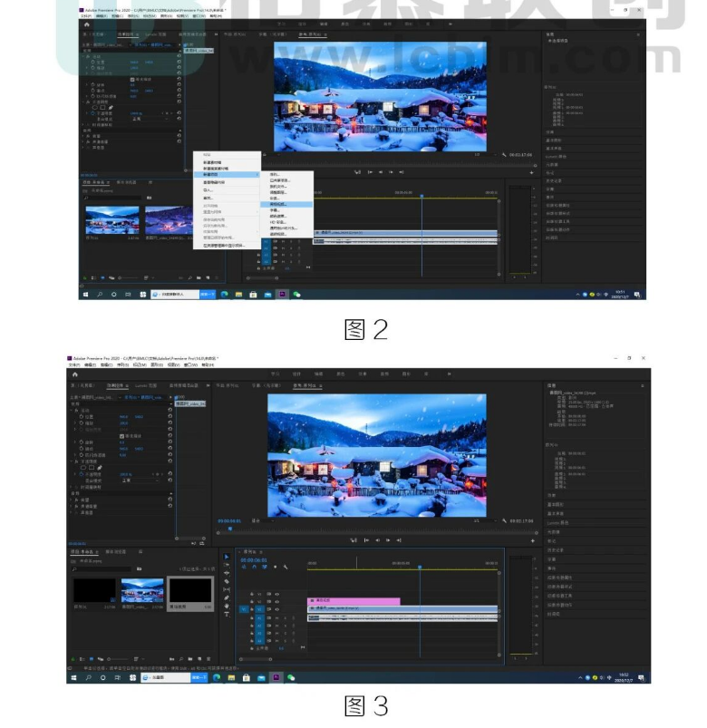Choose the Hand tool in Figure 3
This screenshot has width=707, height=728.
click(227, 606)
